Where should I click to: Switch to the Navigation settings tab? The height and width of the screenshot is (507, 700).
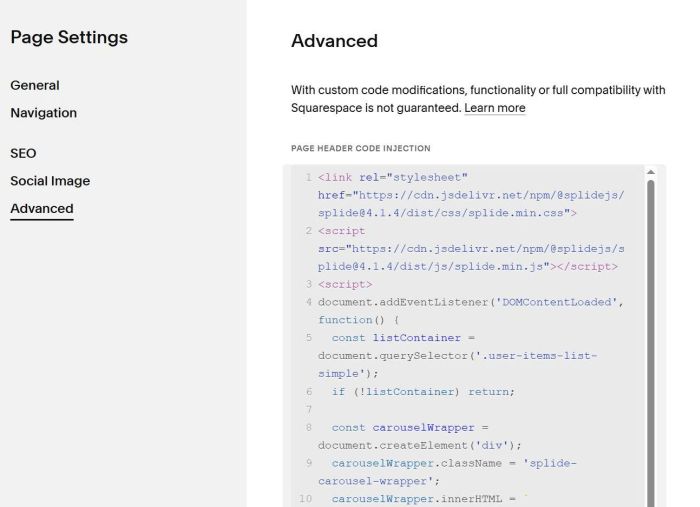(x=43, y=113)
